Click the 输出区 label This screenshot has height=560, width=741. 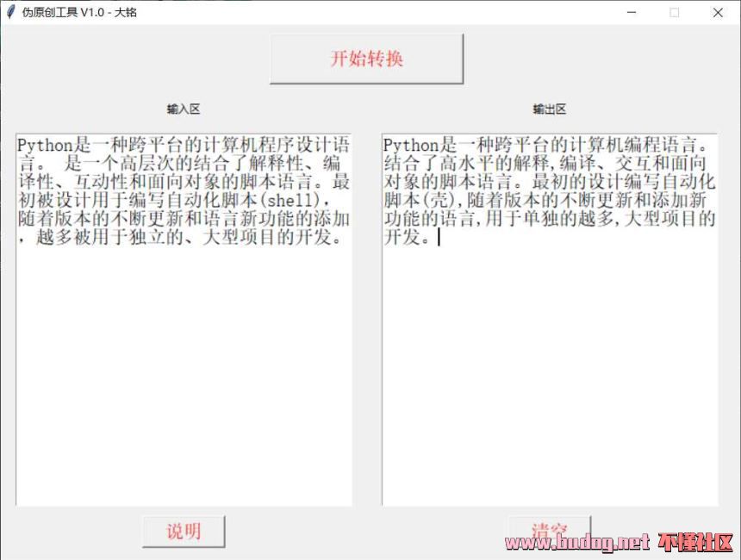pyautogui.click(x=549, y=109)
